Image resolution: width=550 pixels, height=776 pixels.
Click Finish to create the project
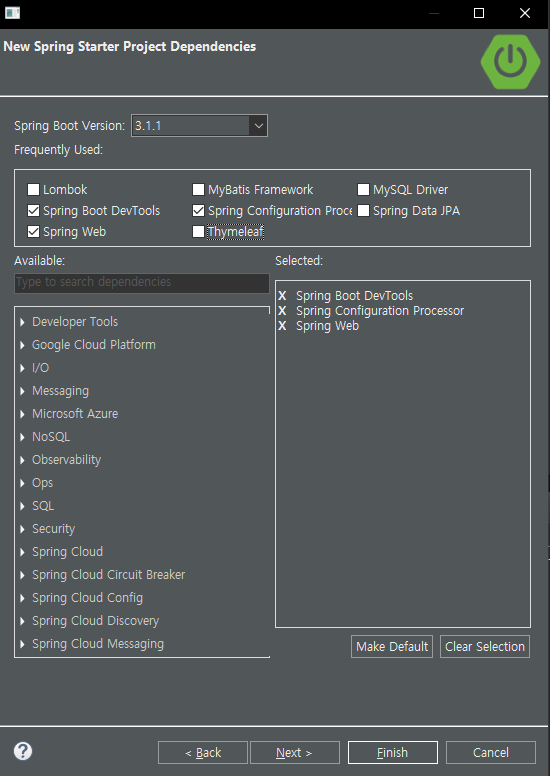[x=393, y=753]
